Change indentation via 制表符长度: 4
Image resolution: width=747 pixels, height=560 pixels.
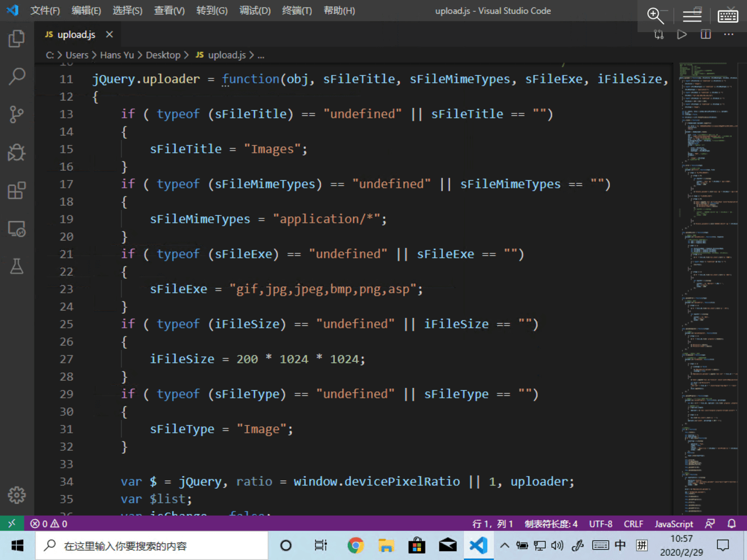coord(551,523)
